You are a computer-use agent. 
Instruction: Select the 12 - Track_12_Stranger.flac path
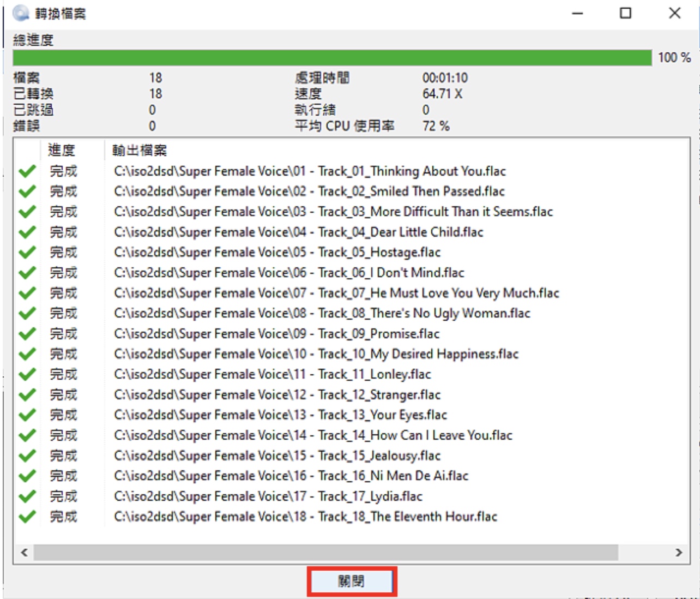click(x=277, y=395)
